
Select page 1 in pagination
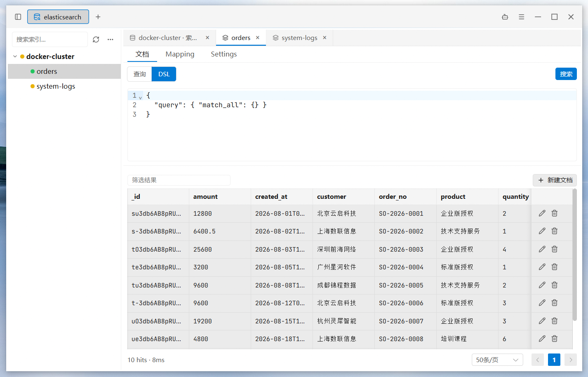coord(554,360)
